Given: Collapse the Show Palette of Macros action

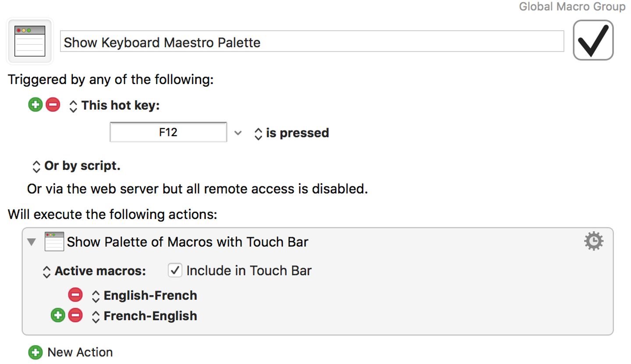Looking at the screenshot, I should coord(32,242).
